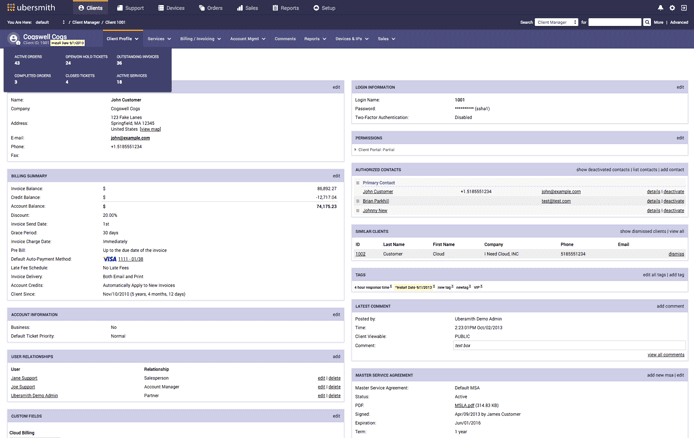Open the Comments menu item
694x438 pixels.
tap(285, 39)
